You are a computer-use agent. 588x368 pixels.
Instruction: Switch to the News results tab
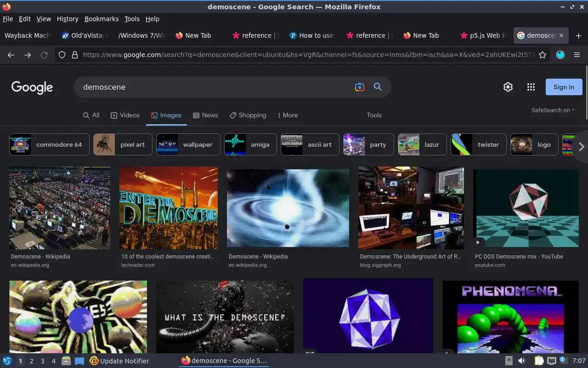click(x=205, y=115)
